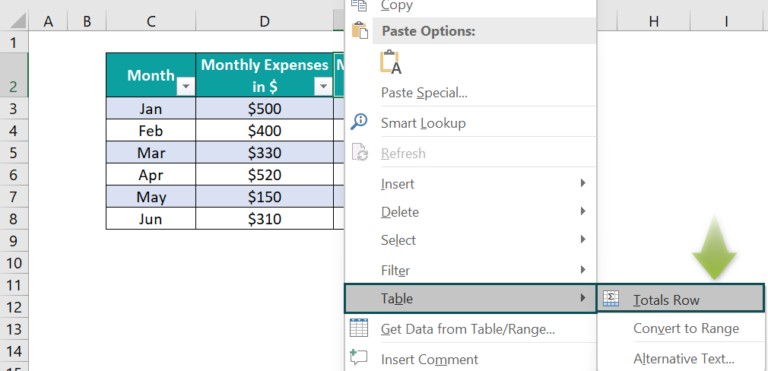
Task: Choose Copy from the context menu
Action: (470, 5)
